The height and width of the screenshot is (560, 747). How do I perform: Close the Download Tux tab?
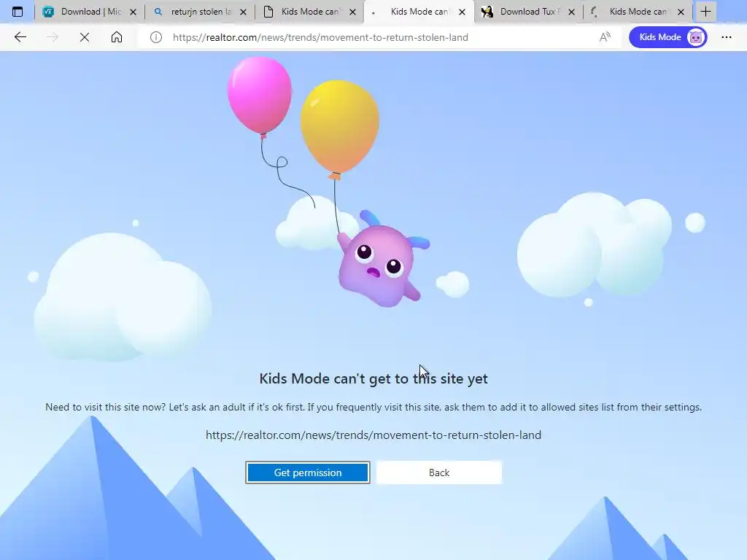point(572,12)
